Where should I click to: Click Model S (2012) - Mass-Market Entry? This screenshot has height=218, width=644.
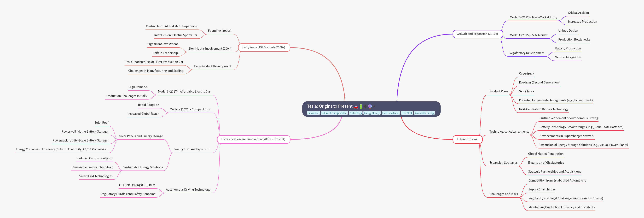[534, 17]
